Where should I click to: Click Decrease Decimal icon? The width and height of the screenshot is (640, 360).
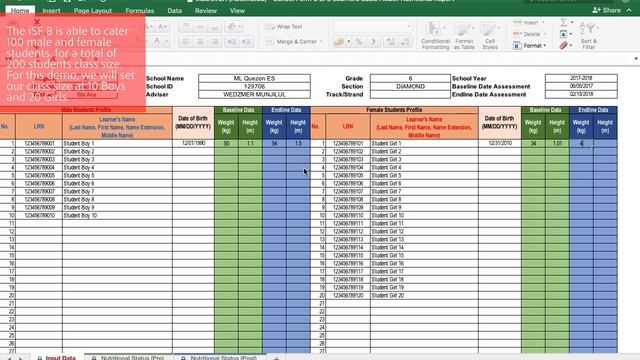click(405, 42)
